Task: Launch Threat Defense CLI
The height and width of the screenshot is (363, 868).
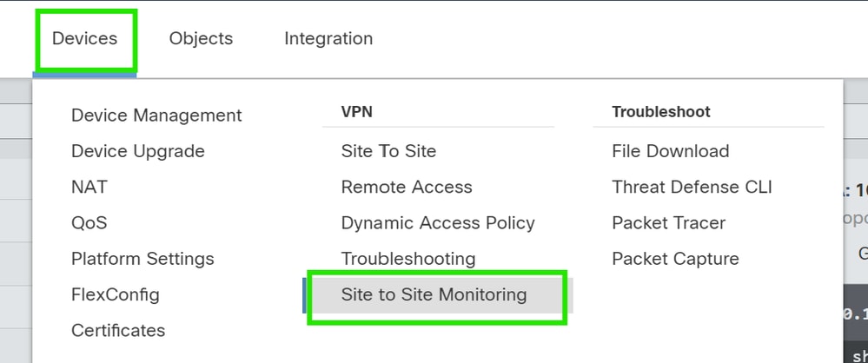Action: click(x=692, y=187)
